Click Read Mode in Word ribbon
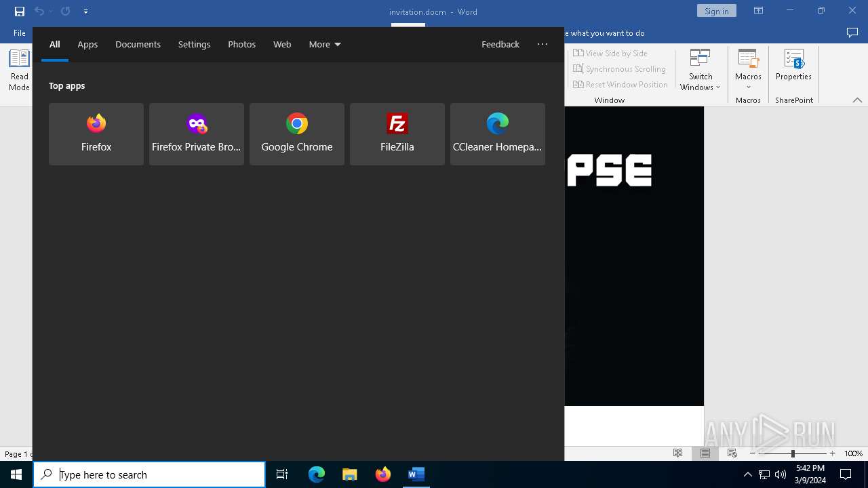This screenshot has height=488, width=868. [19, 70]
